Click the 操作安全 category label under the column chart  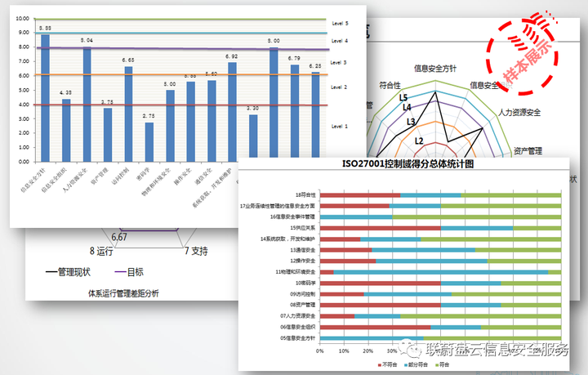[x=183, y=176]
